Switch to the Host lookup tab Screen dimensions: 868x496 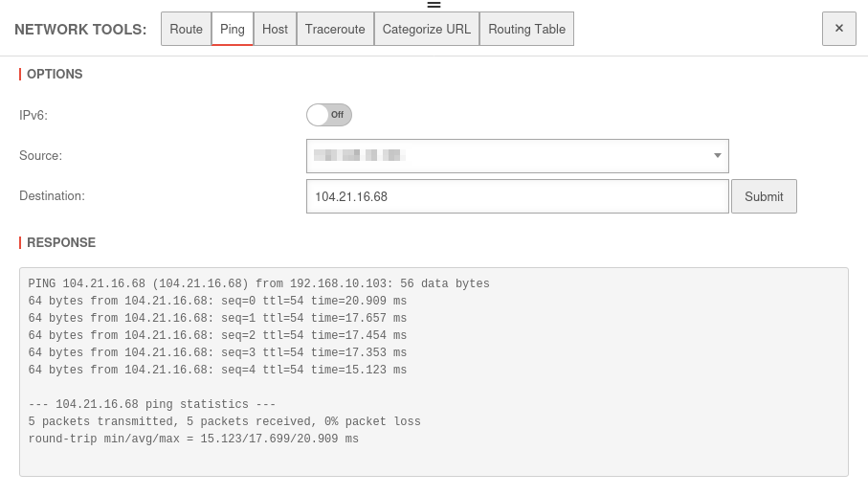(x=275, y=29)
